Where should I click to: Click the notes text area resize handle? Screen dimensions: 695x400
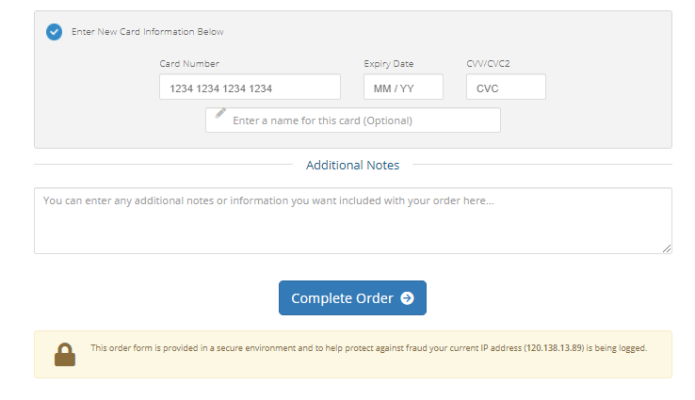tap(666, 248)
